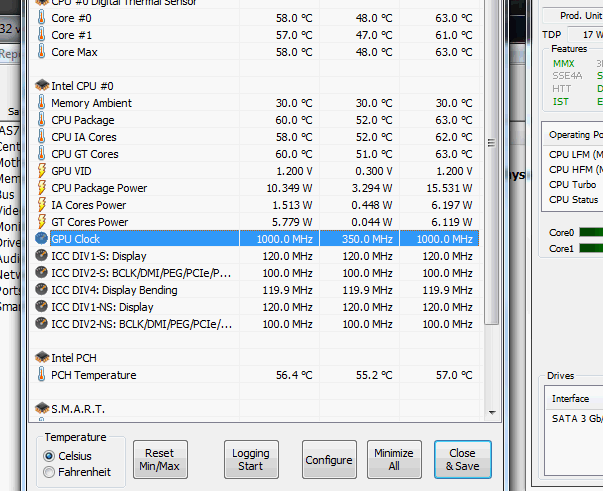Viewport: 603px width, 491px height.
Task: Click clock icon beside GPU Clock
Action: tap(41, 238)
